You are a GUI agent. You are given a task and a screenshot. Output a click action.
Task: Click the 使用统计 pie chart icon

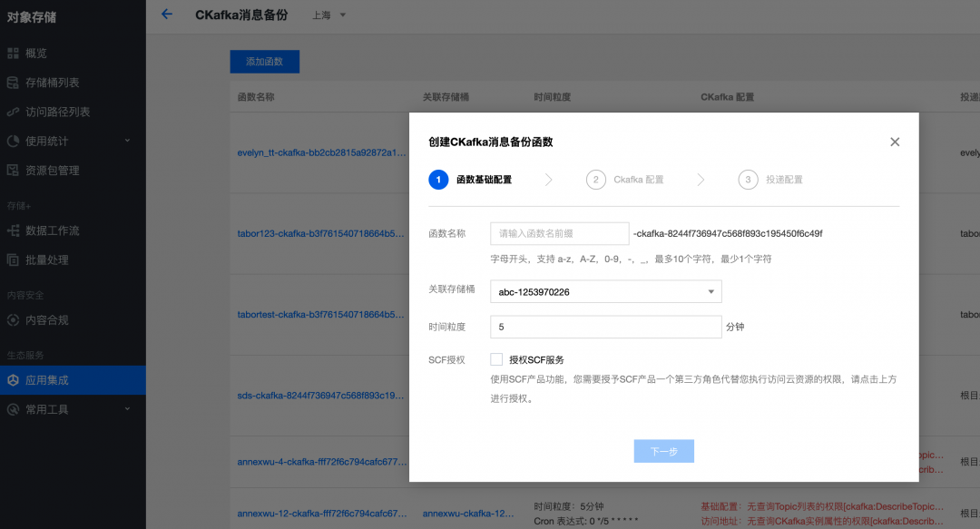click(13, 142)
